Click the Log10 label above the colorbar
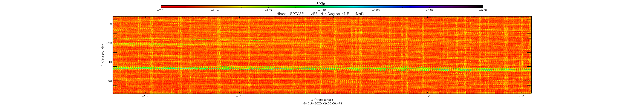This screenshot has width=644, height=110. tap(321, 3)
